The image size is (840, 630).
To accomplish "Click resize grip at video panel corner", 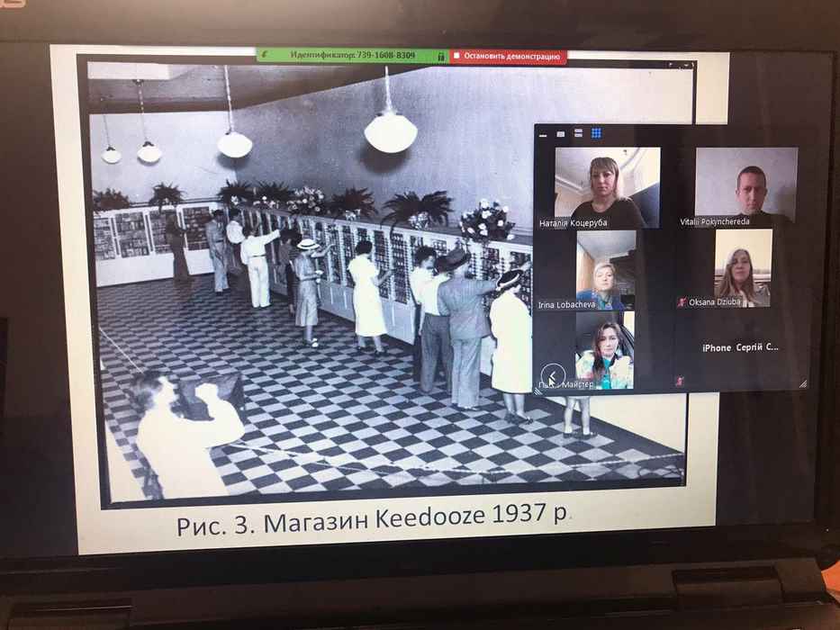I will coord(802,384).
